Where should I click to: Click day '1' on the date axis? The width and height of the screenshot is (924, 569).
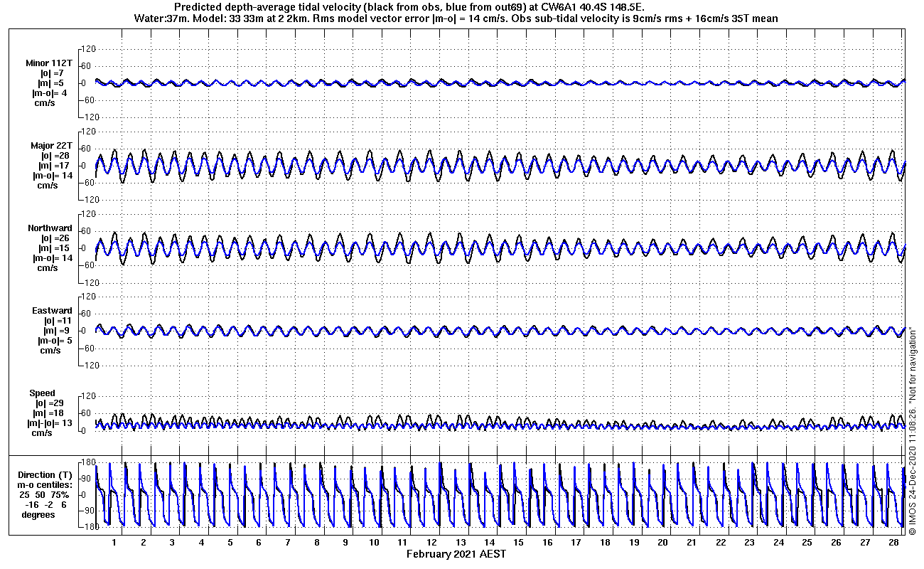(114, 542)
